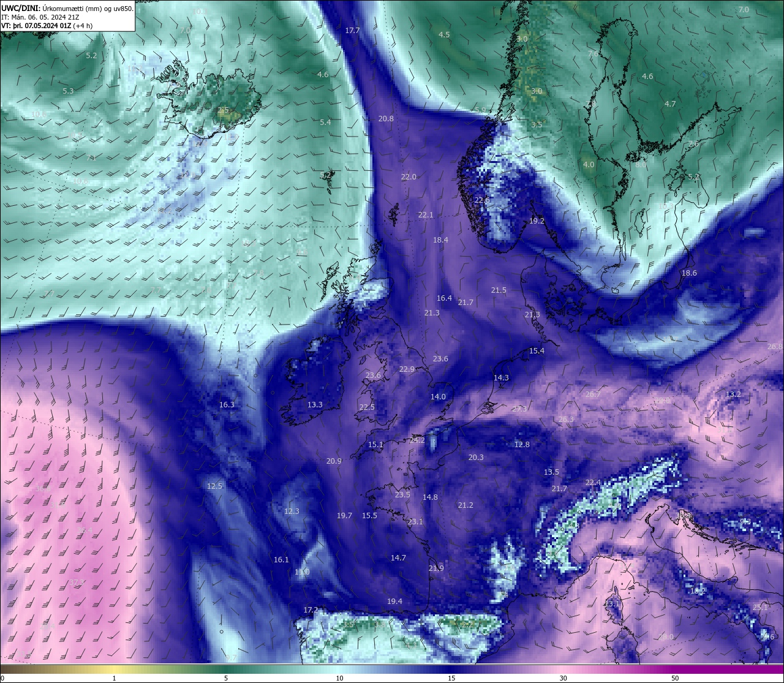Click the map value '20.8'

386,118
